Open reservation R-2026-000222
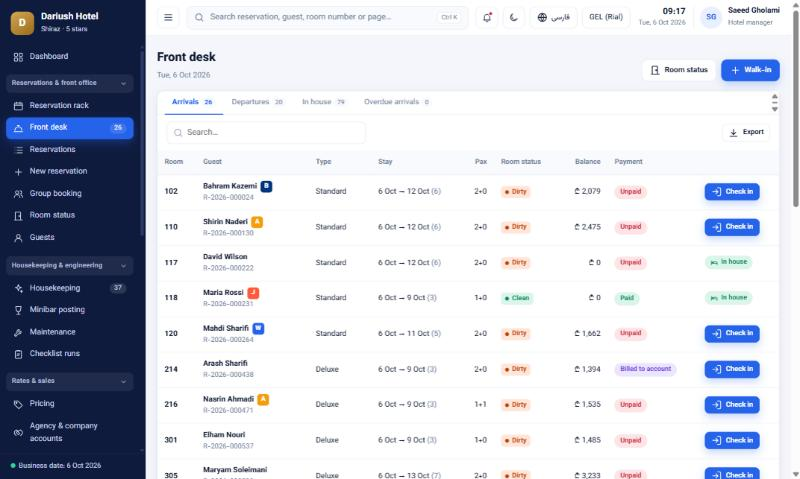The image size is (800, 479). [x=228, y=268]
